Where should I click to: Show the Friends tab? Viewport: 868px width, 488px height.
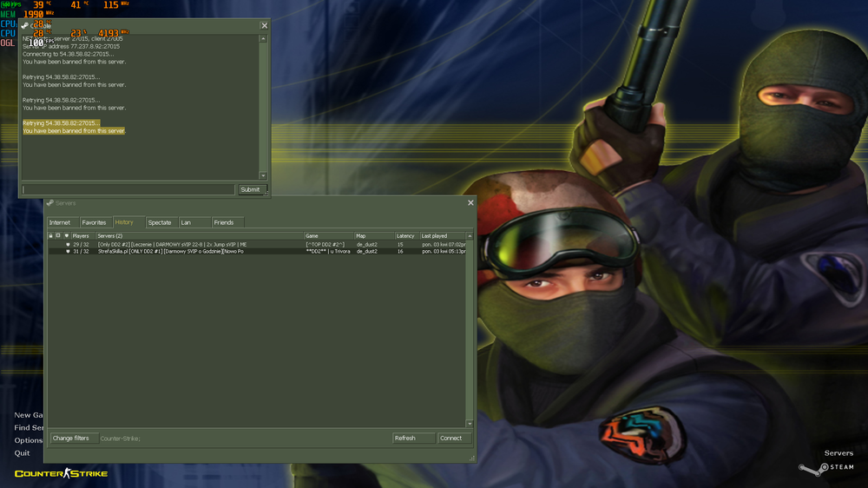[227, 222]
